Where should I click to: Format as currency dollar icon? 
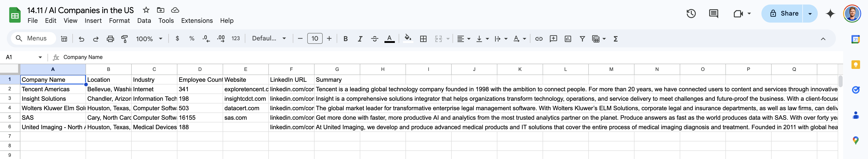(177, 39)
